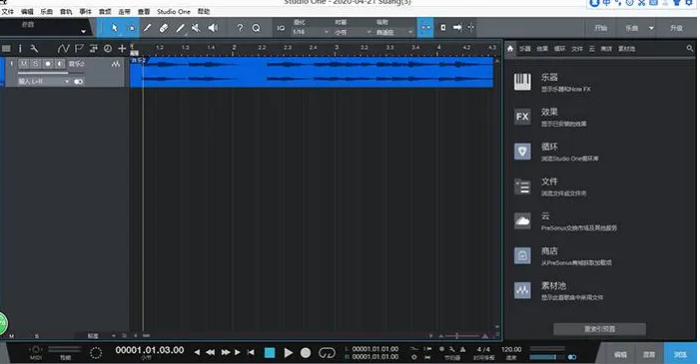Click the Q quantize icon in the toolbar
Viewport: 700px width, 364px height.
click(x=256, y=28)
